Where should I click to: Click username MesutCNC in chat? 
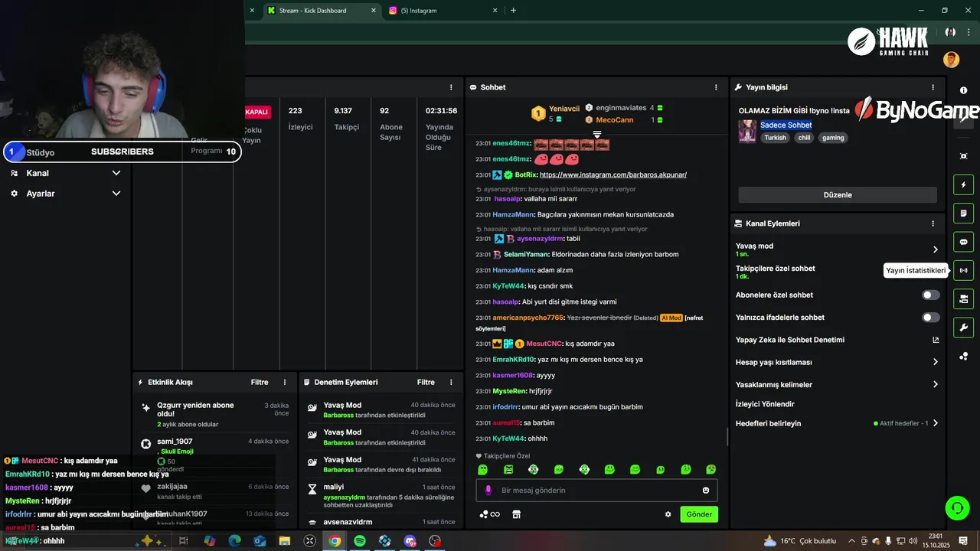544,344
